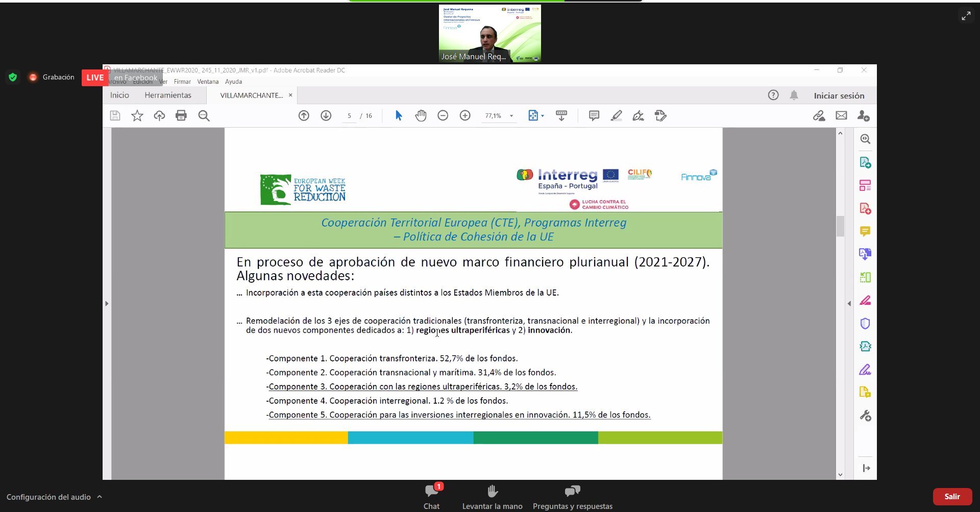Click the page number input field

click(349, 116)
